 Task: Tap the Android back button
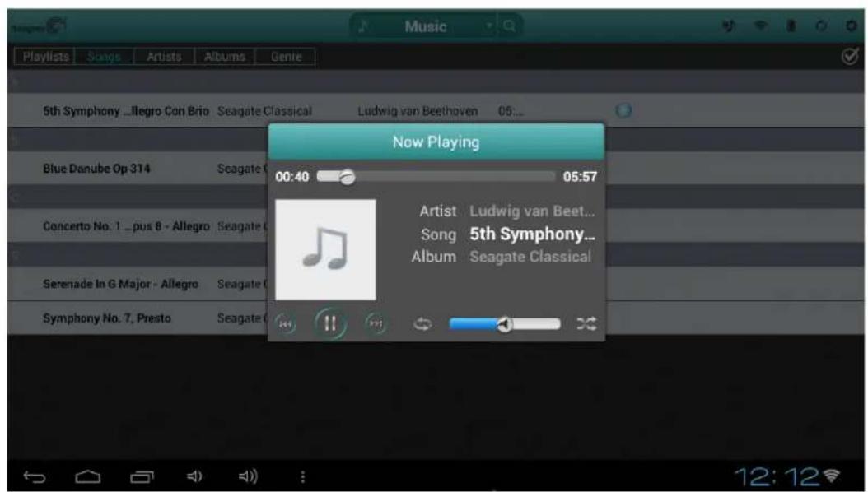coord(35,476)
